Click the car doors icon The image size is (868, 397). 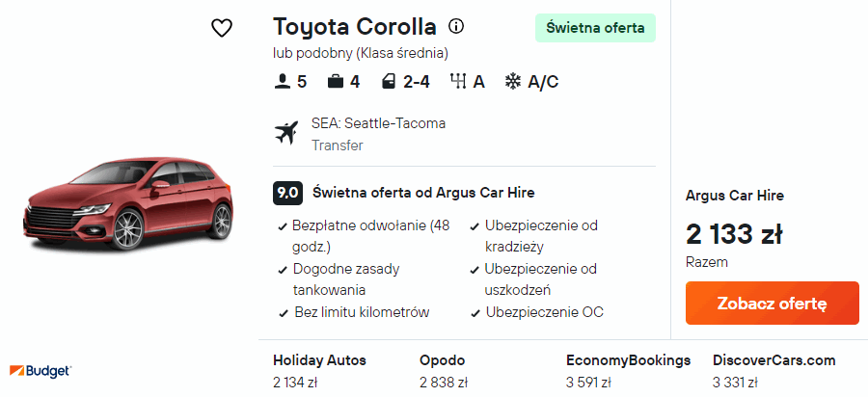[388, 82]
